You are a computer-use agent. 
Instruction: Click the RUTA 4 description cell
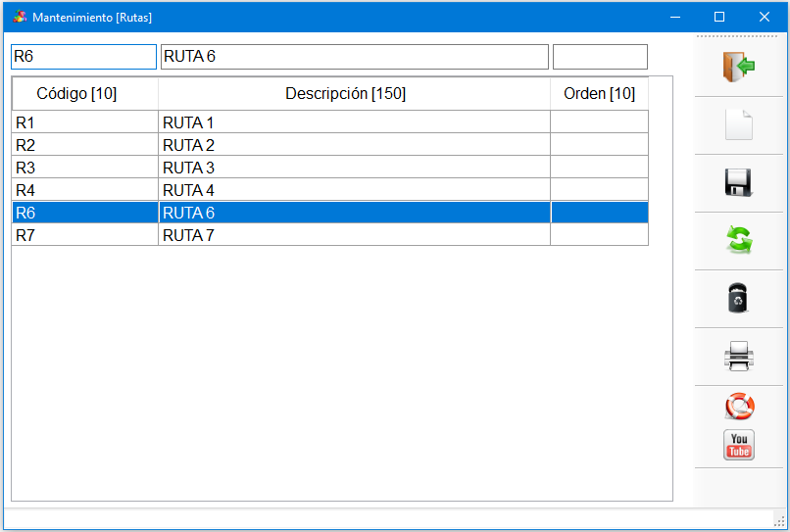point(354,190)
